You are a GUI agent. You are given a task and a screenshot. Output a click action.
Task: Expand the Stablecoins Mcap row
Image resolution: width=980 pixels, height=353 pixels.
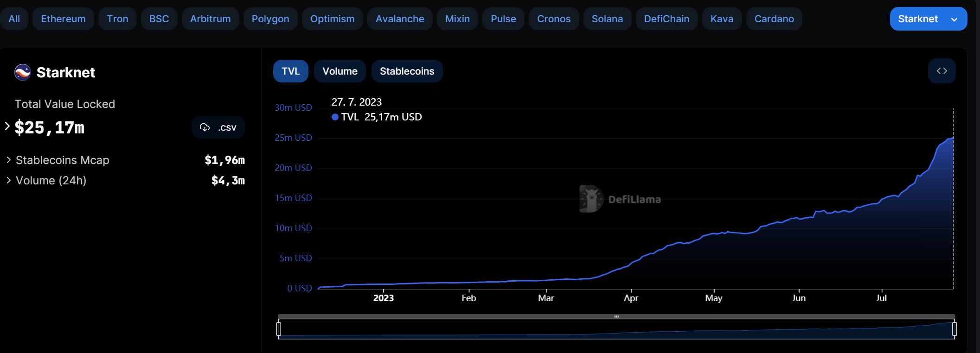point(9,160)
